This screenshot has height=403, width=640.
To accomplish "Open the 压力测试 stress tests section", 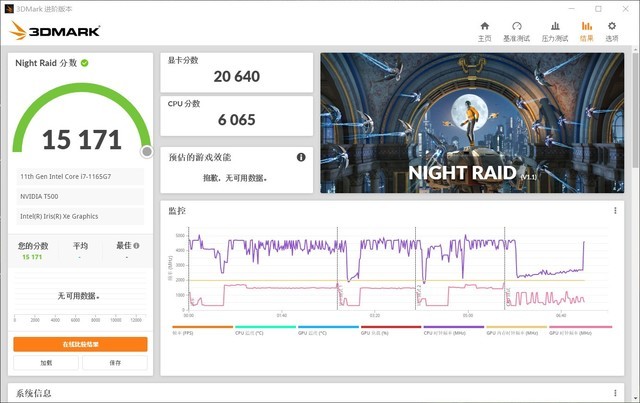I will tap(555, 32).
